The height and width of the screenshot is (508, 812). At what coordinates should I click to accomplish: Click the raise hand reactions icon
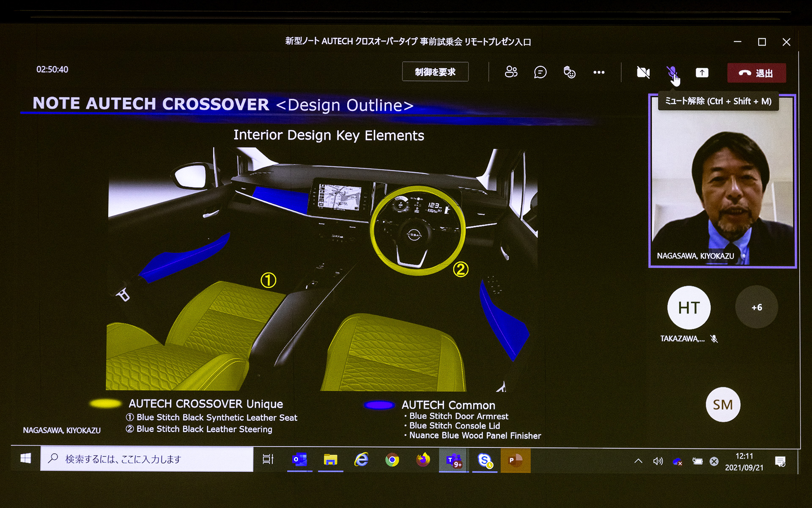569,72
